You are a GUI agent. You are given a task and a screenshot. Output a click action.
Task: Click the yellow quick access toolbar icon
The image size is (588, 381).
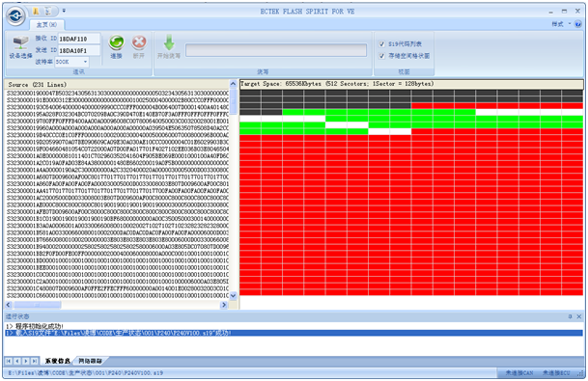(36, 12)
